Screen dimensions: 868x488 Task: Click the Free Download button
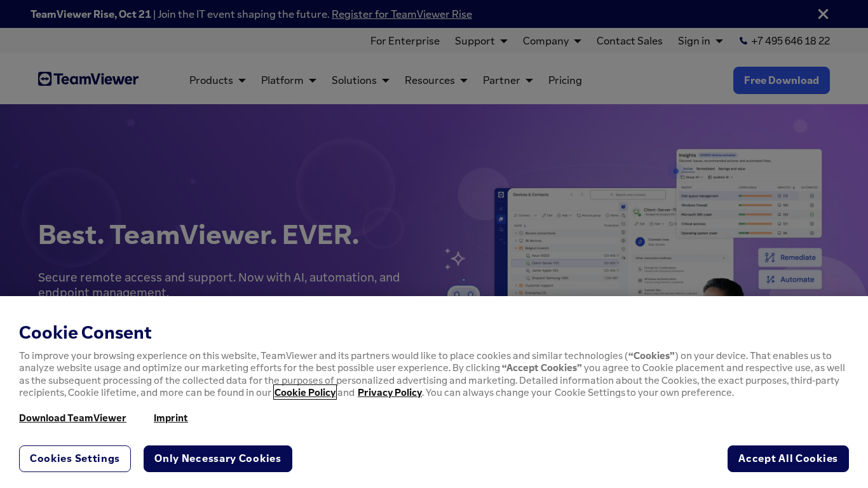782,80
